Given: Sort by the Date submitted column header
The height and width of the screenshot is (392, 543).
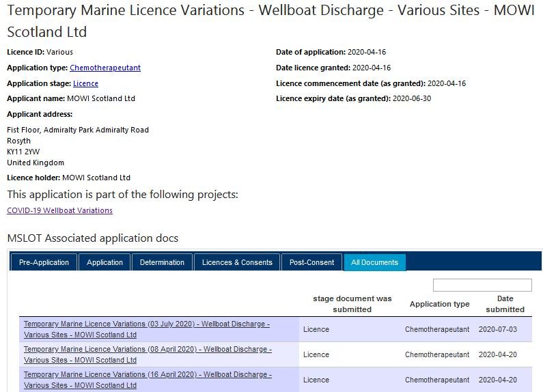Looking at the screenshot, I should coord(505,304).
